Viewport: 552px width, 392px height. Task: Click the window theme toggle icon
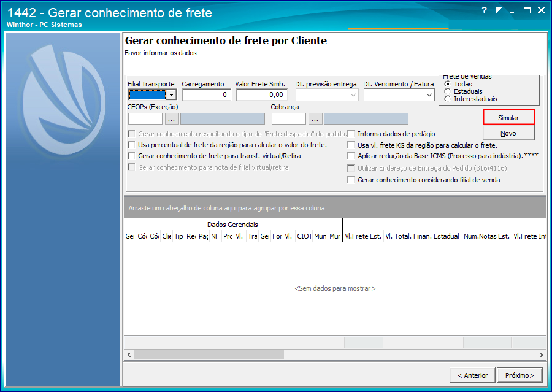tap(499, 10)
